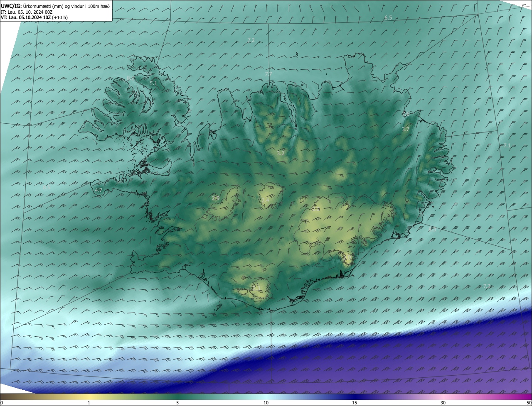Click the 15 tick on the color scale
532x406 pixels.
[x=355, y=403]
